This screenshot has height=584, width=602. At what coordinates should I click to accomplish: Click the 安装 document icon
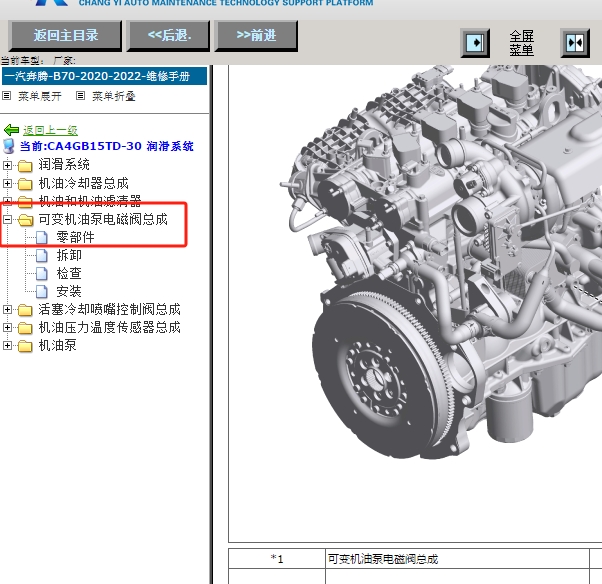click(x=42, y=291)
